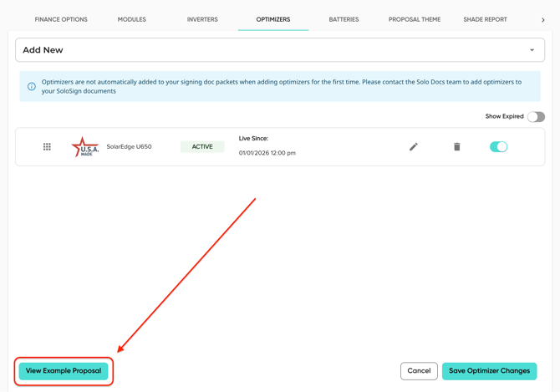Screen dimensions: 560x392
Task: Toggle the Show Expired switch
Action: (x=536, y=117)
